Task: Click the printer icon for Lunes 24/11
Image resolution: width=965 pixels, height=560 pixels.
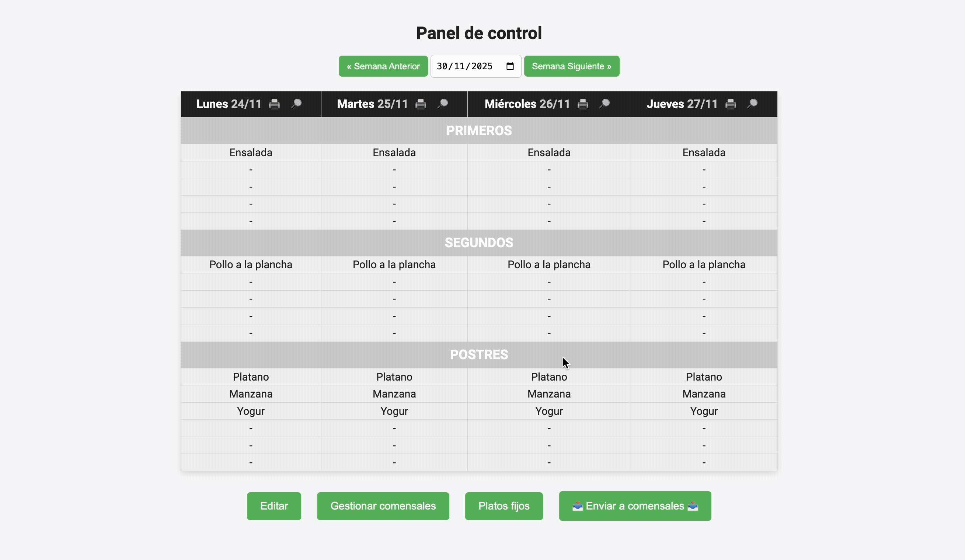Action: (x=274, y=104)
